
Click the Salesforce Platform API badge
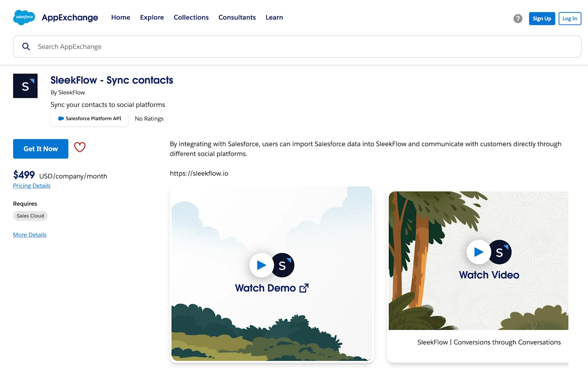89,118
